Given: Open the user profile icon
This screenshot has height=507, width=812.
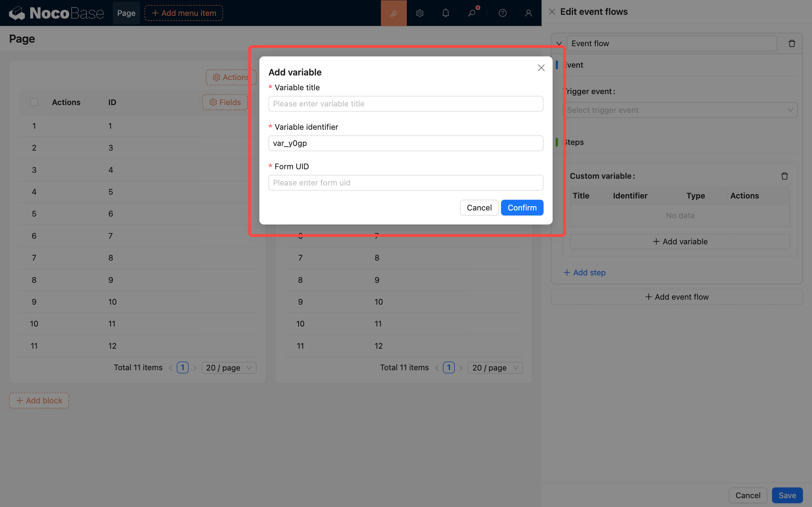Looking at the screenshot, I should [528, 13].
